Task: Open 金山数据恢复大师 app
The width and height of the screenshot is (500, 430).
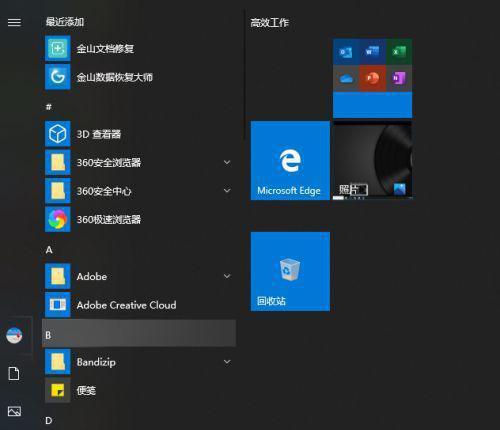Action: pos(140,77)
